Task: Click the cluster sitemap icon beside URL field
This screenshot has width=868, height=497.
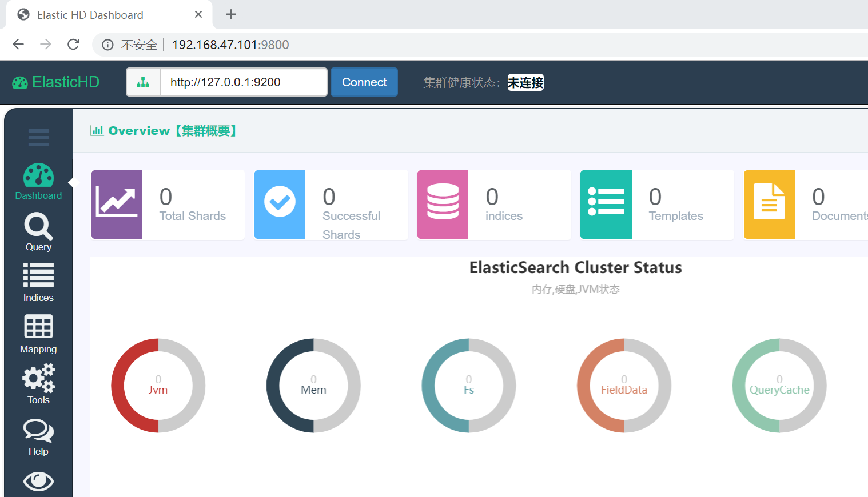Action: tap(143, 82)
